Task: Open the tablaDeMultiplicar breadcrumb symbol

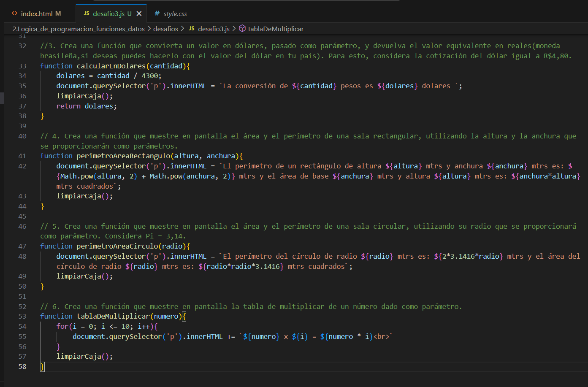Action: pyautogui.click(x=276, y=29)
